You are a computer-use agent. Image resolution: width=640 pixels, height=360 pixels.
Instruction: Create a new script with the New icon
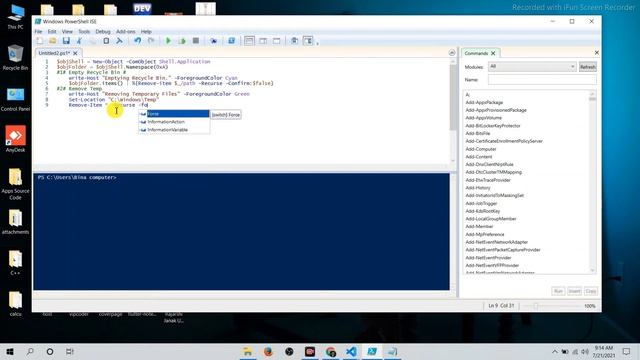(x=40, y=41)
